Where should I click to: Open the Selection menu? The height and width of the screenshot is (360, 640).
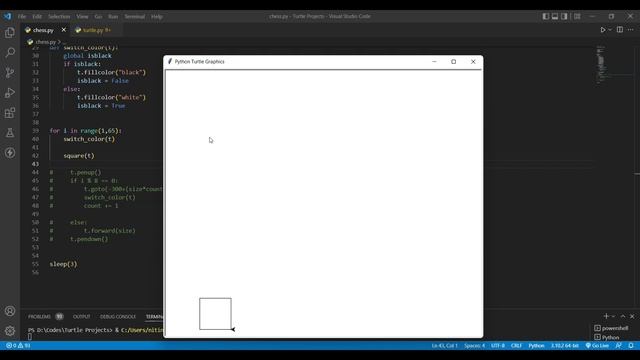click(x=59, y=17)
